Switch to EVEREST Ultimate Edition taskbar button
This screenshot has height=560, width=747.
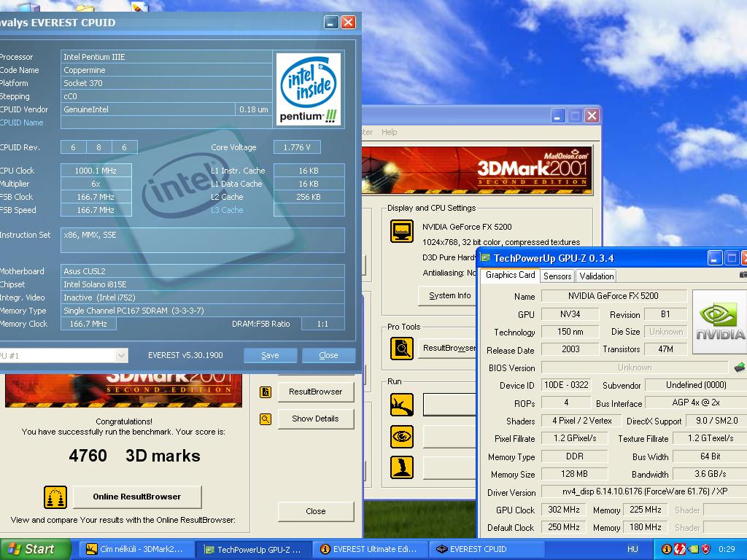(x=370, y=550)
